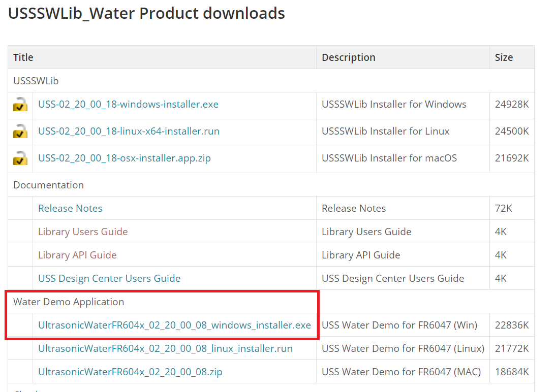Select Water Demo Application section row
This screenshot has width=556, height=392.
click(x=271, y=302)
